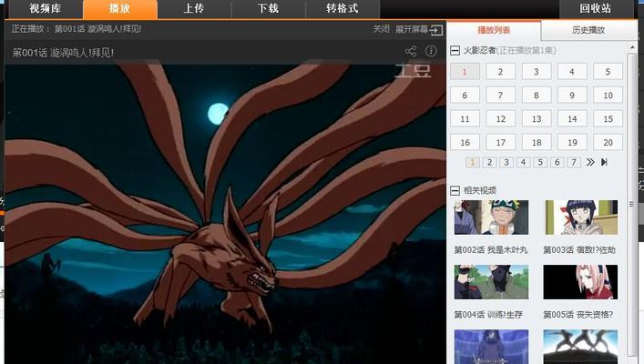644x364 pixels.
Task: Play episode 8
Action: coord(537,96)
